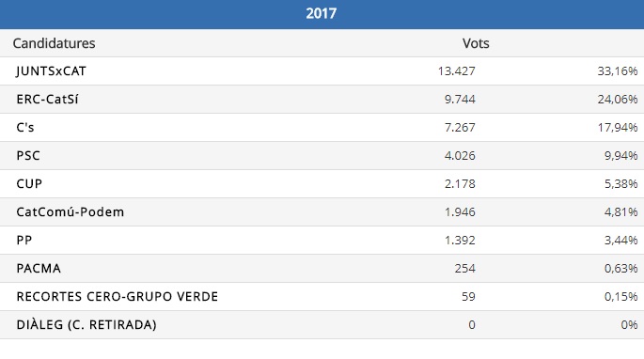This screenshot has width=644, height=359.
Task: Select RECORTES CERO-GRUPO VERDE entry
Action: pyautogui.click(x=118, y=297)
